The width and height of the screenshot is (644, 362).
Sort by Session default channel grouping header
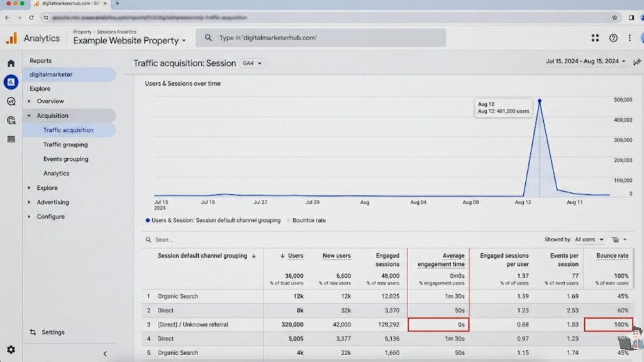click(206, 256)
